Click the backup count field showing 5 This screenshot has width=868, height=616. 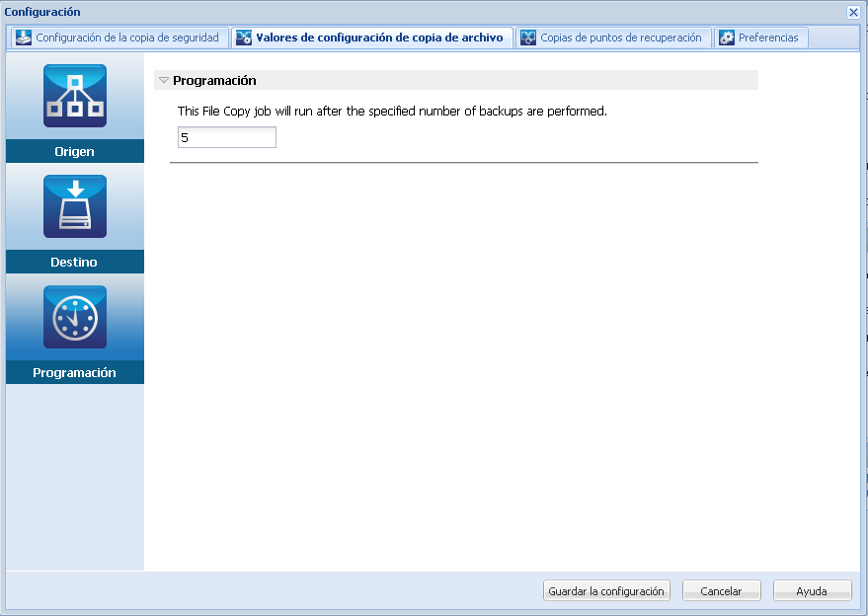(x=226, y=137)
